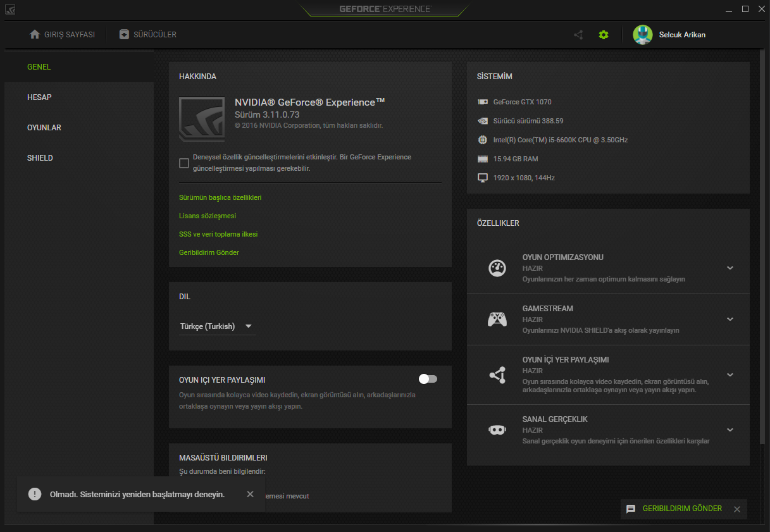Open the Sürümün başlıca özellikleri link

pyautogui.click(x=220, y=197)
